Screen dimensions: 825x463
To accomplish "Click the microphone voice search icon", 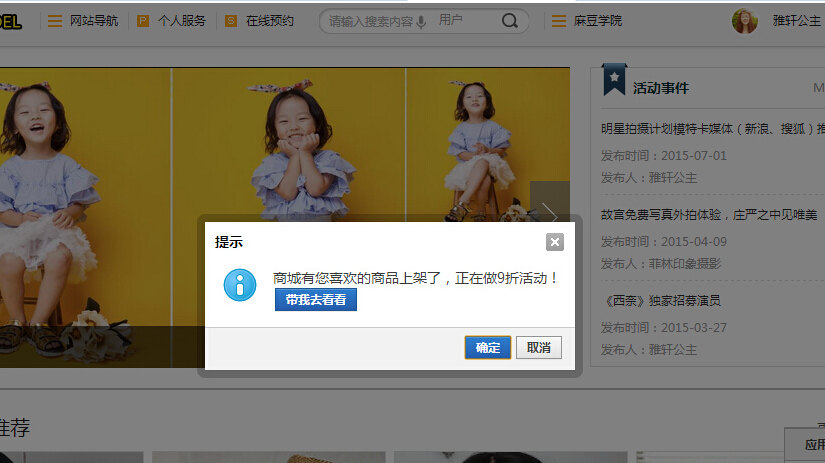I will click(x=421, y=22).
